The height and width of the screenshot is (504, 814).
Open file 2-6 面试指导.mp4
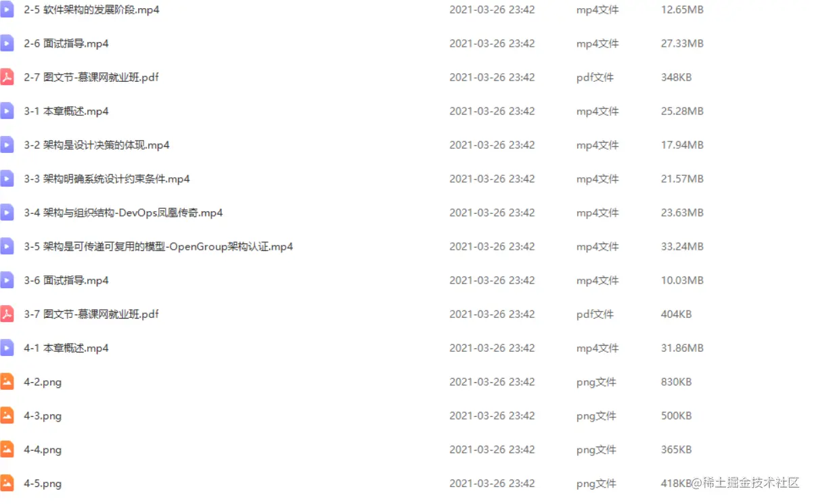pos(66,43)
